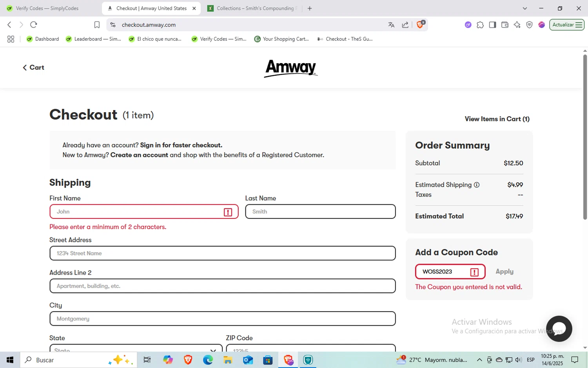Open the State dropdown
Screen dimensions: 588x368
point(136,348)
